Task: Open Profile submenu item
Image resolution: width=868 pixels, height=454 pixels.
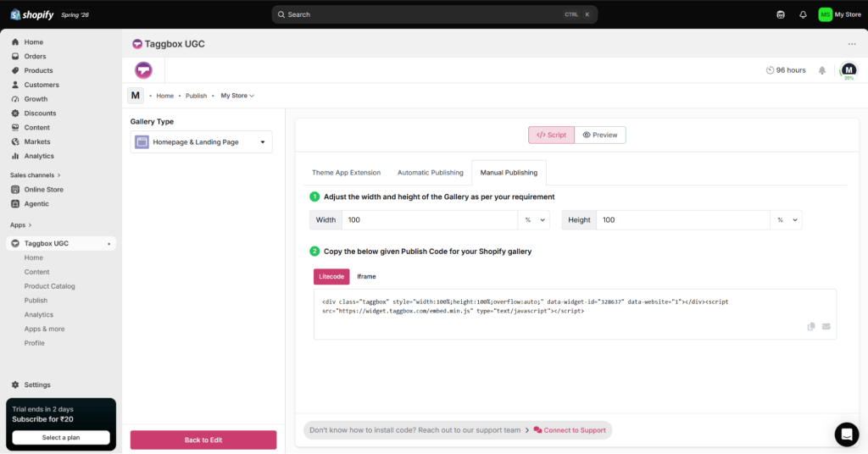Action: pos(34,343)
